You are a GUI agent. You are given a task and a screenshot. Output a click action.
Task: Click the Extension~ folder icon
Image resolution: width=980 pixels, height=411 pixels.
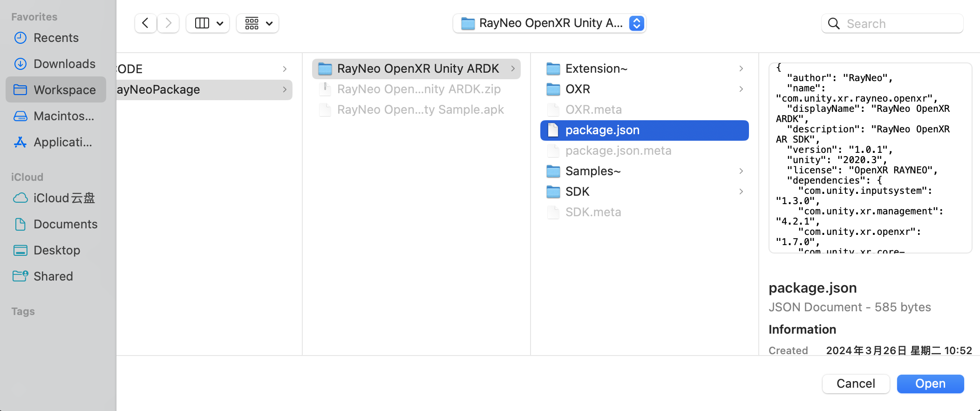[553, 69]
